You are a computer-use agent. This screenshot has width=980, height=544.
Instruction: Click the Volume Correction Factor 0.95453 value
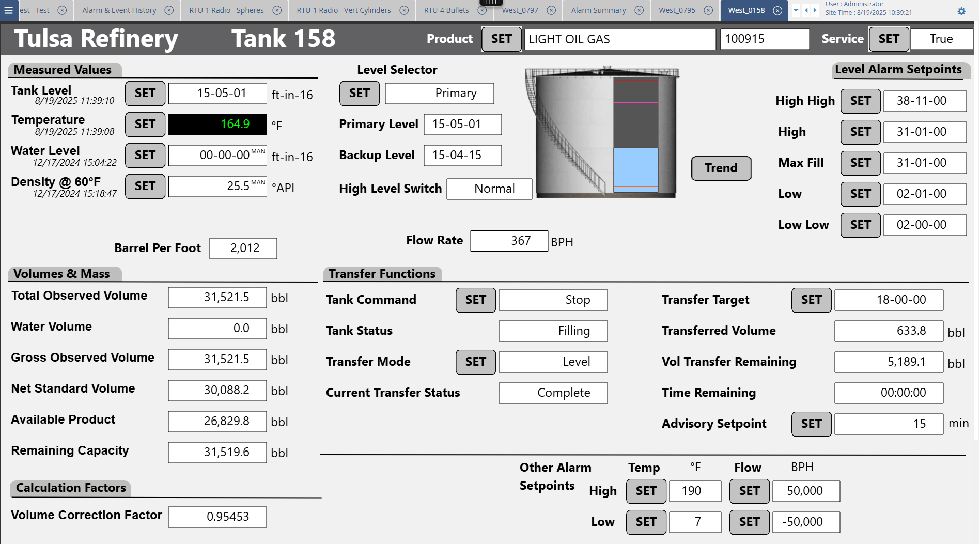(217, 517)
